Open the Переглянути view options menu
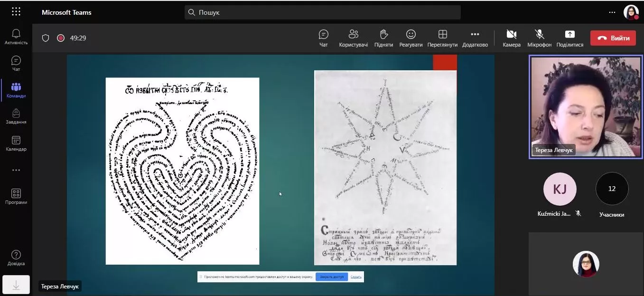 pos(442,38)
